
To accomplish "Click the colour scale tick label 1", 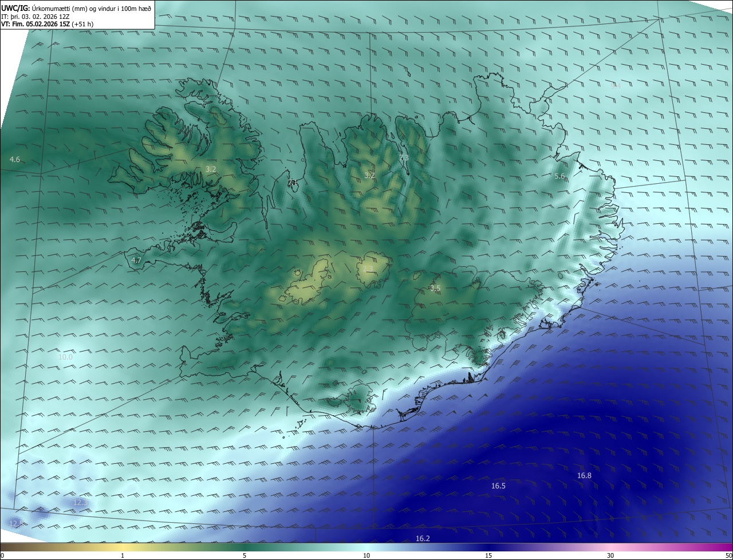I will click(123, 555).
